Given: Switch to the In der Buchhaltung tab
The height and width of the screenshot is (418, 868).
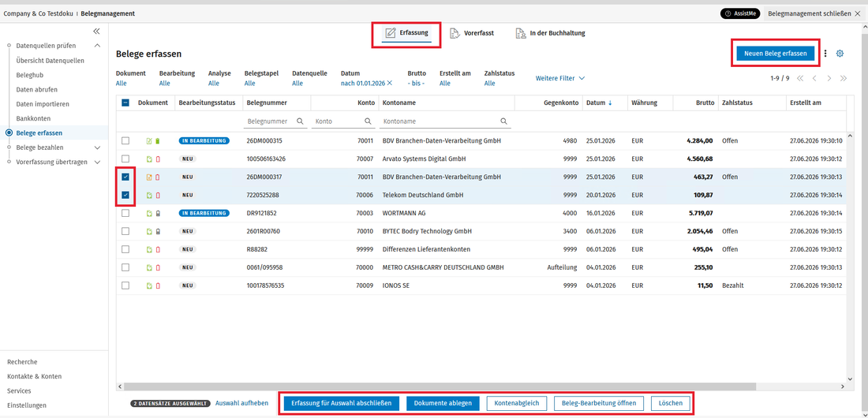Looking at the screenshot, I should pos(550,33).
